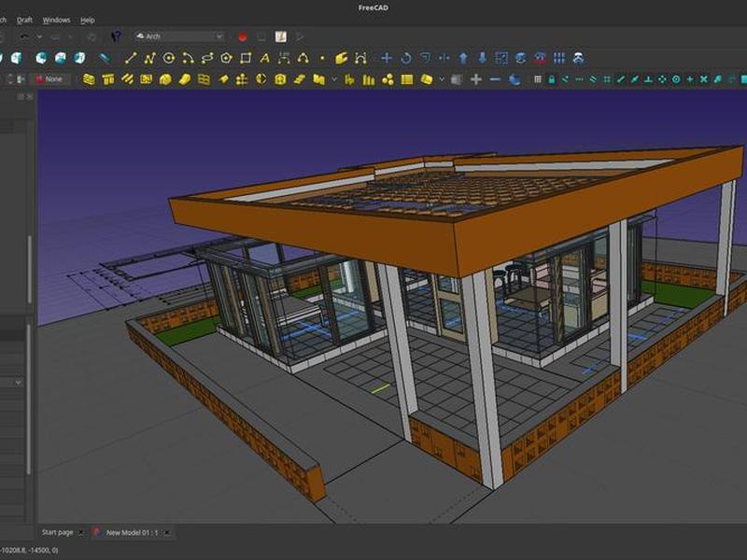Expand the Arch panel tools dropdown arrow

334,79
